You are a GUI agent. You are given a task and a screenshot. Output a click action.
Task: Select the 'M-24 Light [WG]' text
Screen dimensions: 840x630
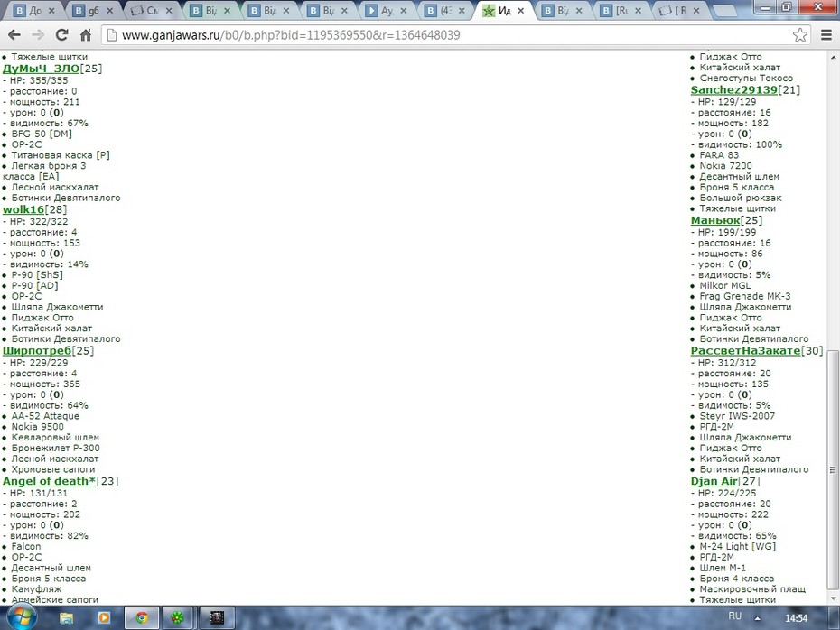click(738, 546)
